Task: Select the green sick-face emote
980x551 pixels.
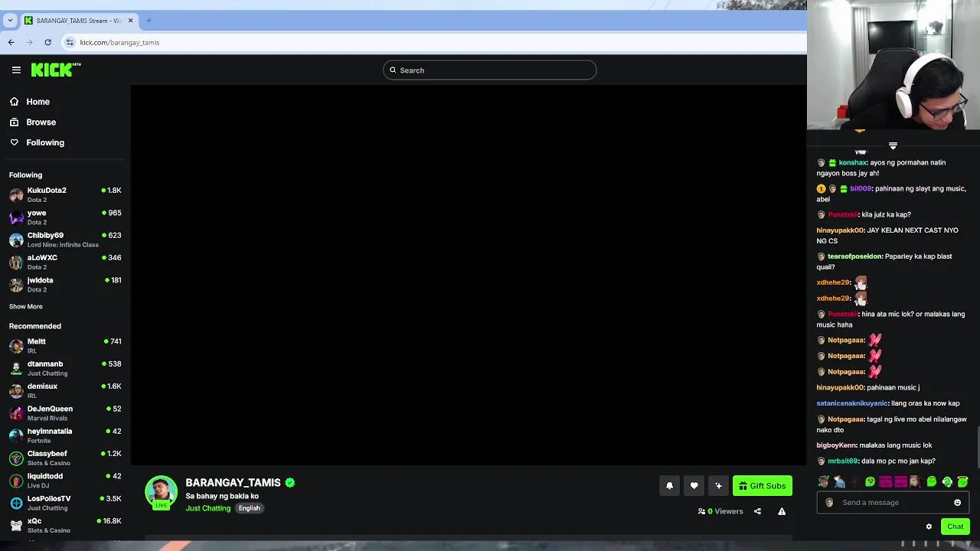Action: tap(870, 482)
